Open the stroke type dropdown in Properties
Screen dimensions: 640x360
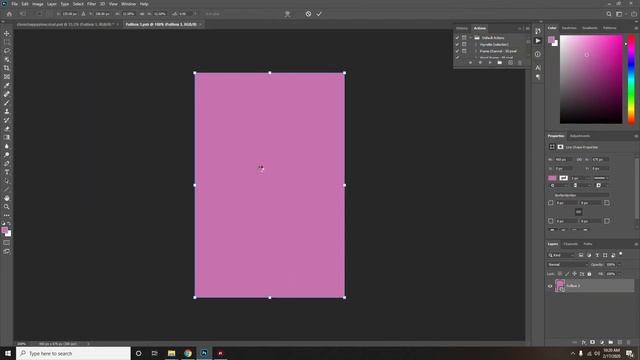coord(601,178)
